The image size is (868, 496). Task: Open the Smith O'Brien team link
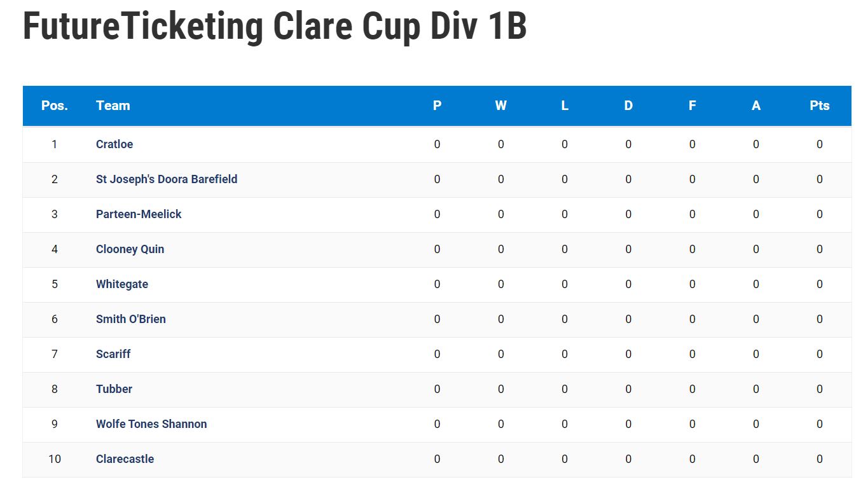[131, 319]
